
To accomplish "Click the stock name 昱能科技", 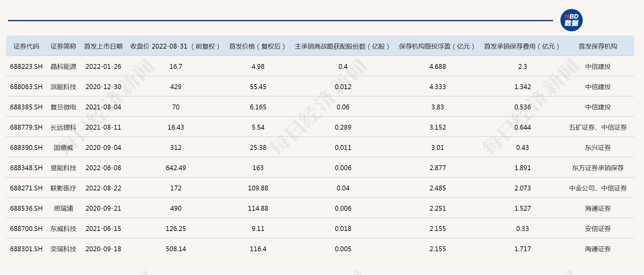I will tap(63, 168).
